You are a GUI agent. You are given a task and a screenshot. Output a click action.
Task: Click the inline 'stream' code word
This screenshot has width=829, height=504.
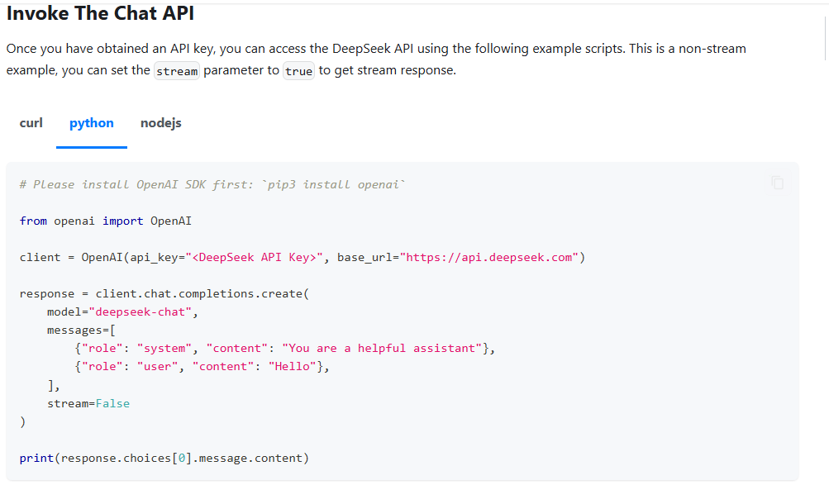177,71
